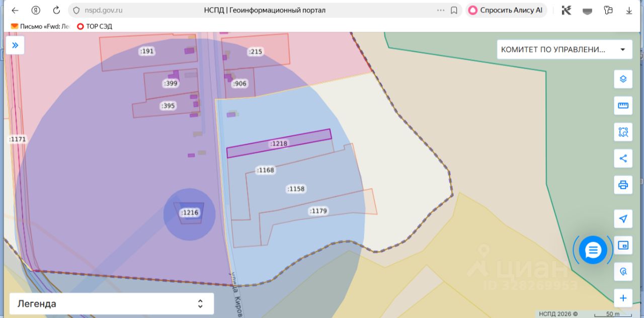Select parcel label :191

(x=146, y=51)
